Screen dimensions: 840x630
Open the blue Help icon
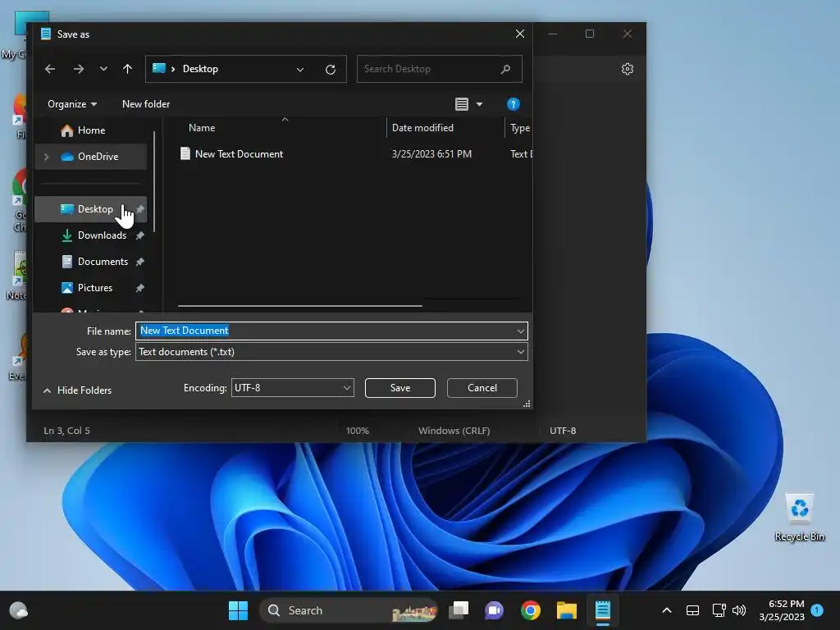[514, 104]
